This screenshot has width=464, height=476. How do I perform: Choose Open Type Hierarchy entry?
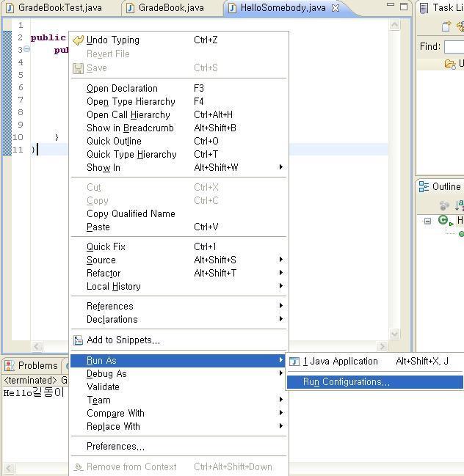(179, 101)
